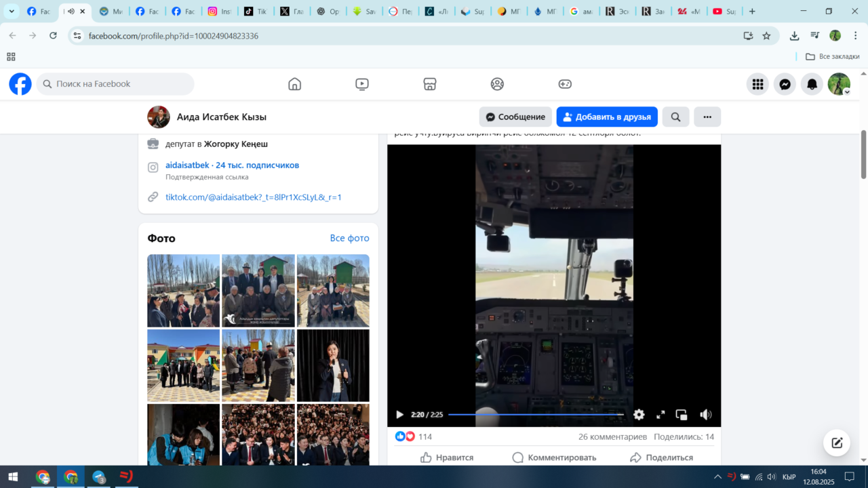This screenshot has width=868, height=488.
Task: Open the Все фото link
Action: [x=349, y=238]
